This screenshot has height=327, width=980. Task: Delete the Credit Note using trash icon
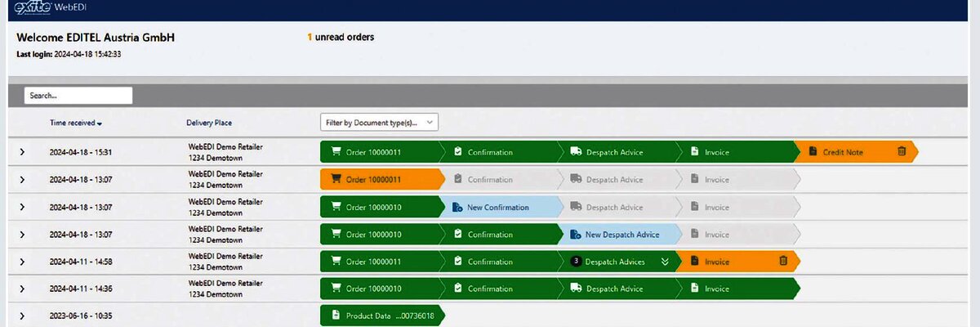point(902,152)
